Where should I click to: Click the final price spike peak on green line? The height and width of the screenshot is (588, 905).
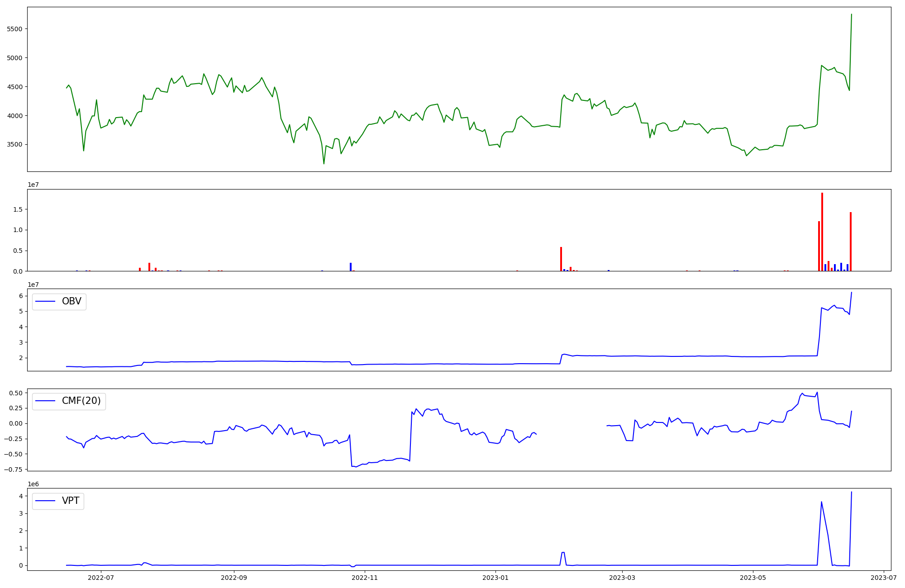852,14
